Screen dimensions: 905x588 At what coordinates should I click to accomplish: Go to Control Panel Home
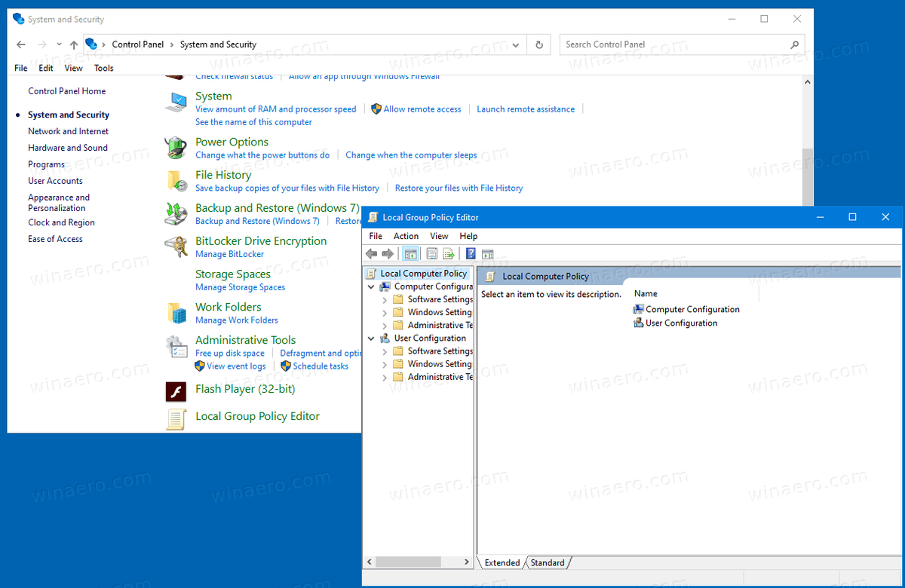66,91
